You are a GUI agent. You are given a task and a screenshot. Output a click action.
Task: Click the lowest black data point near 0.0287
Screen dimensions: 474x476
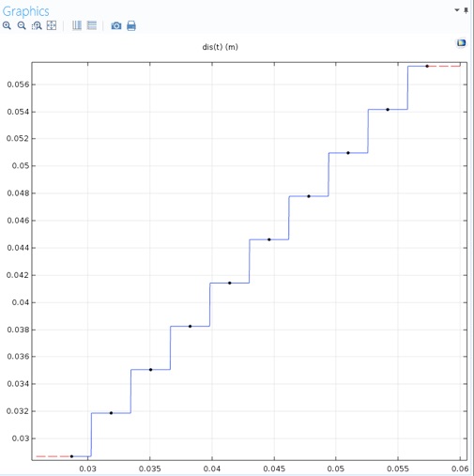(71, 456)
